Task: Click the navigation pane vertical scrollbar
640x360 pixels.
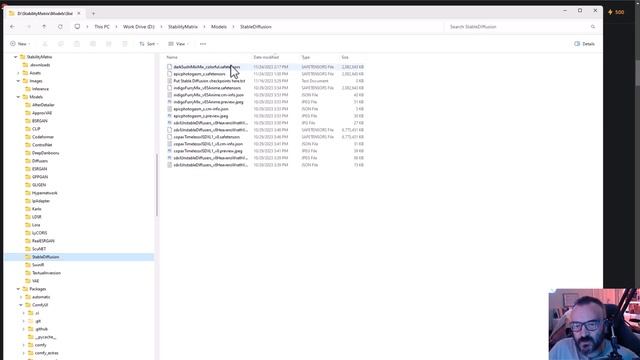Action: [157, 184]
